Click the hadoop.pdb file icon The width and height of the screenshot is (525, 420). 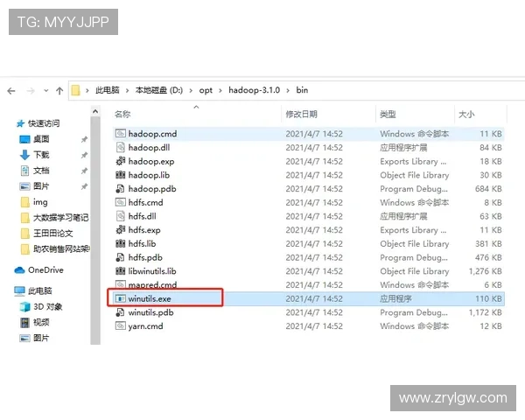[x=120, y=189]
